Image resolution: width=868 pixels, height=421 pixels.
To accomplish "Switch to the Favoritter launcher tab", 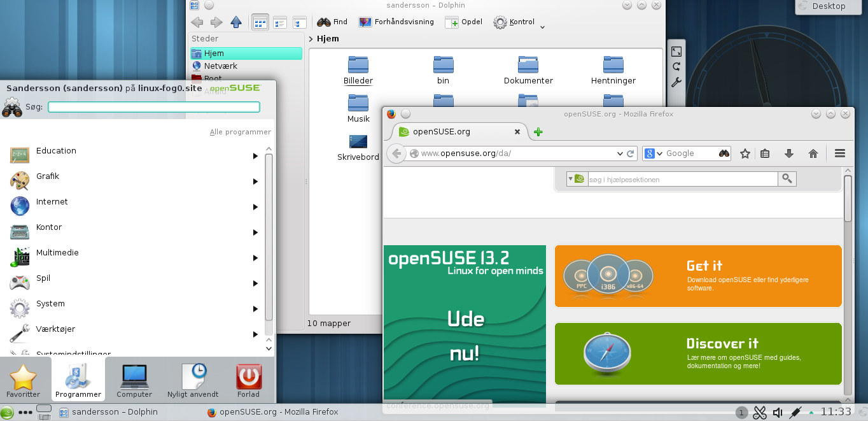I will tap(23, 380).
